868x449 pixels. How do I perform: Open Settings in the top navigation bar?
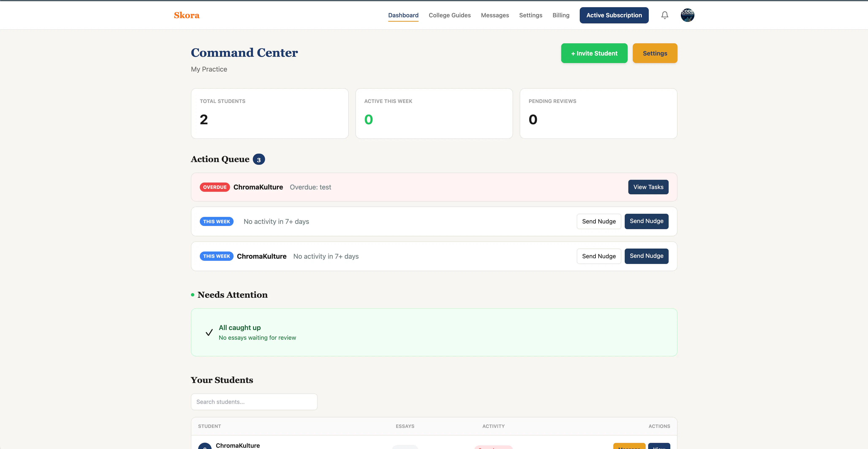click(x=531, y=15)
